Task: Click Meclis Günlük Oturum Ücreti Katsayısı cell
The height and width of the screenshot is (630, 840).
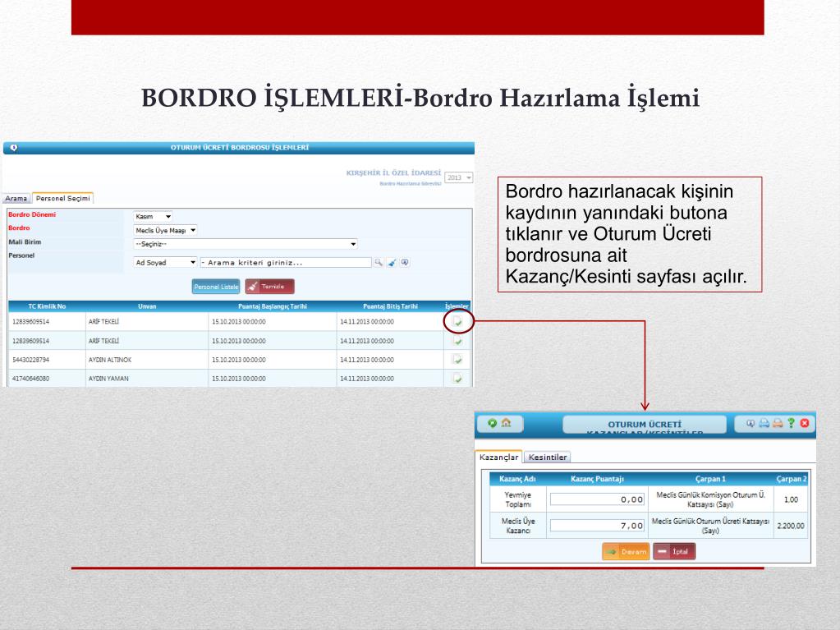Action: click(x=710, y=526)
